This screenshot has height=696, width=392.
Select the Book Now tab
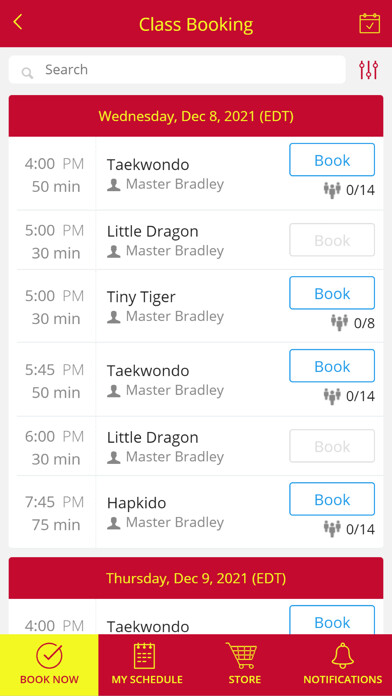pyautogui.click(x=49, y=665)
